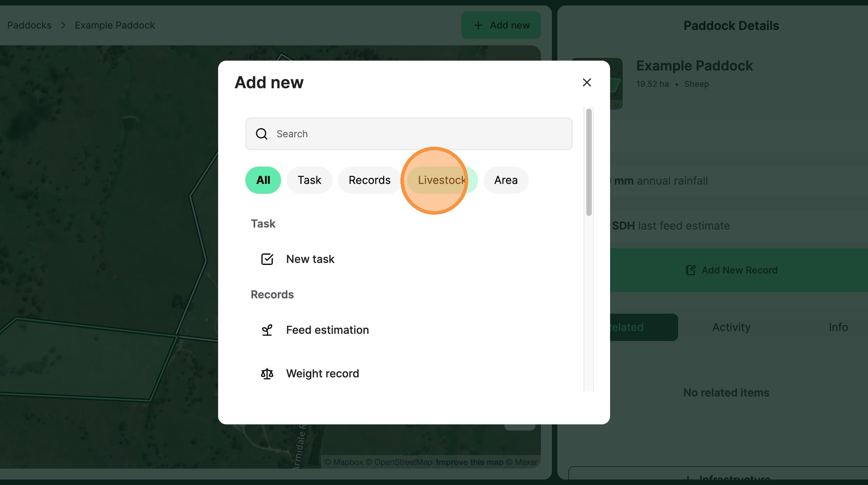The height and width of the screenshot is (485, 868).
Task: Select the Area filter chip
Action: (506, 180)
